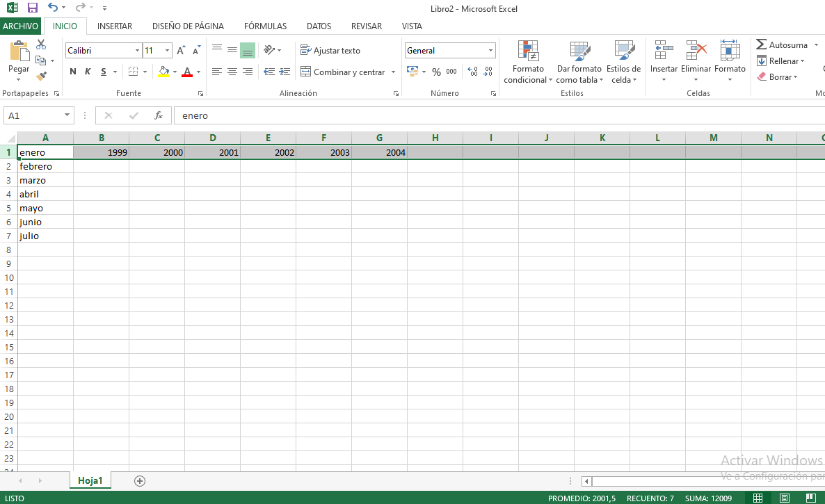Align text to middle of cell
825x504 pixels.
[x=232, y=50]
